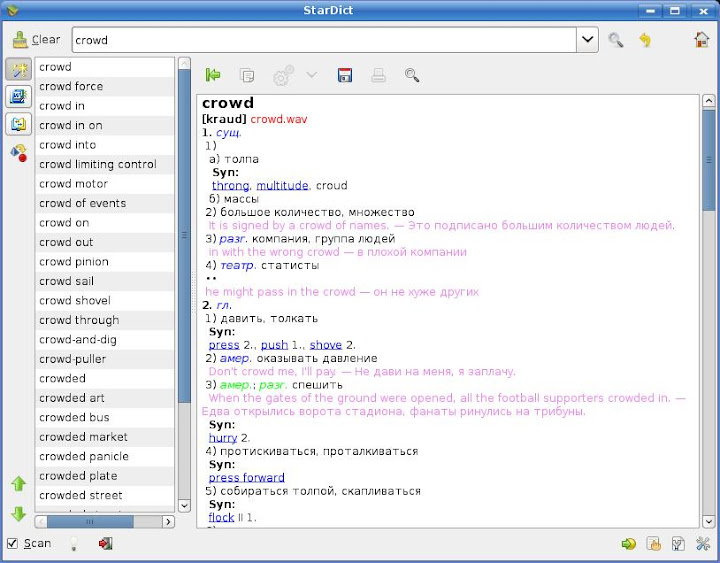The width and height of the screenshot is (720, 563).
Task: Click the light bulb icon near Scan
Action: (x=73, y=544)
